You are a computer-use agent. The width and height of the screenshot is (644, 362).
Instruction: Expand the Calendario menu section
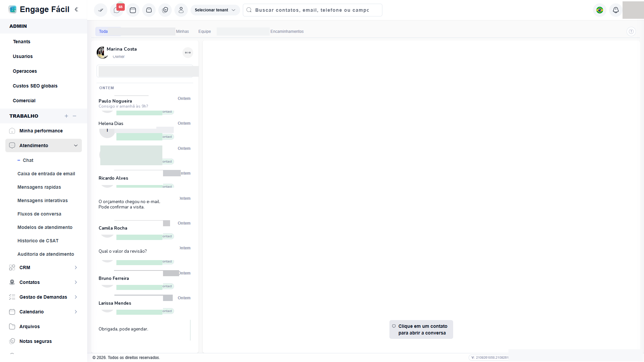pos(44,312)
